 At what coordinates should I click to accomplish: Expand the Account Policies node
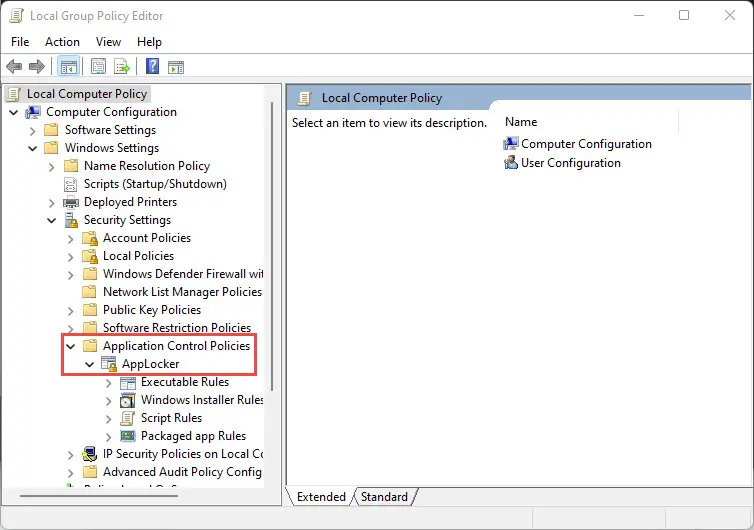(71, 239)
